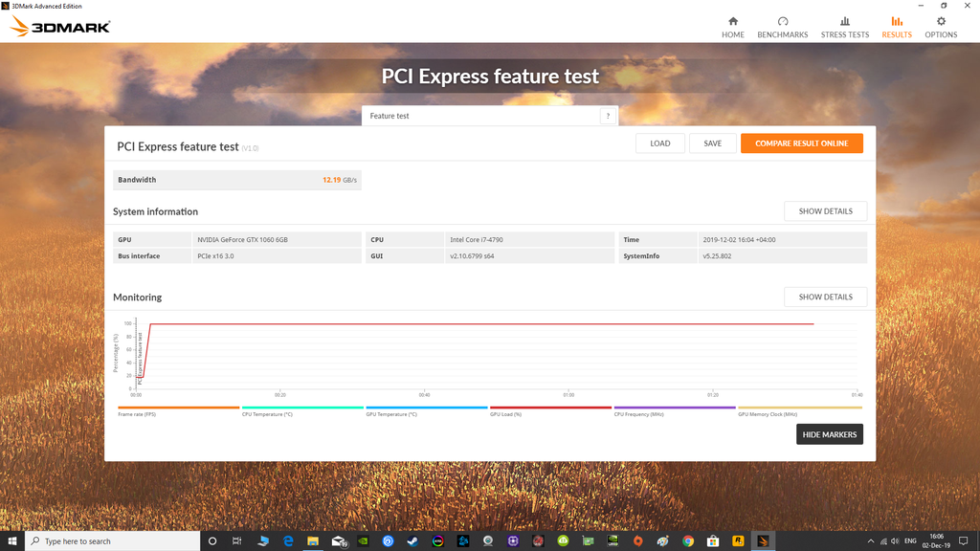Click the GUI version v2.10.6799 s64
This screenshot has height=551, width=980.
472,256
